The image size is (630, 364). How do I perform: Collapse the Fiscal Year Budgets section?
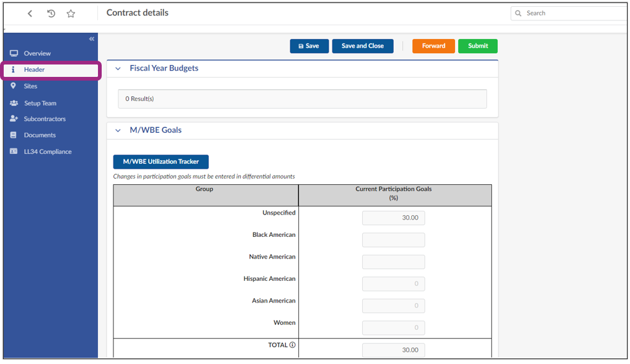point(118,69)
